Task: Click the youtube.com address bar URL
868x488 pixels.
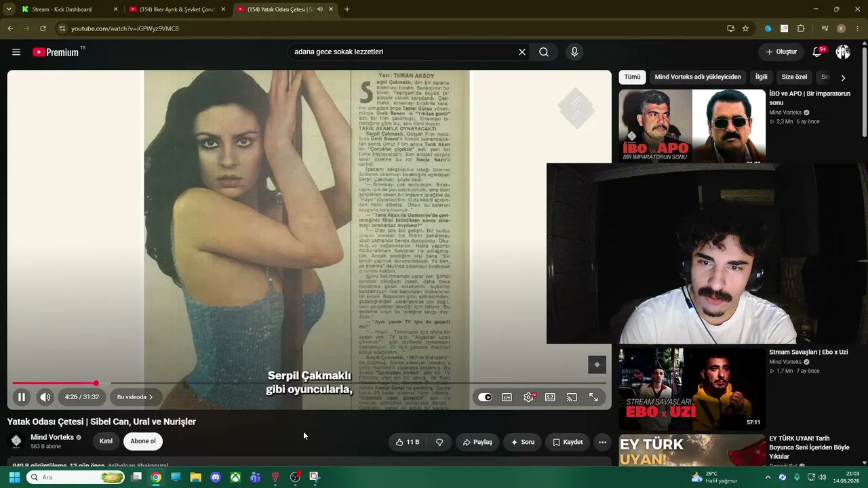Action: [x=125, y=28]
